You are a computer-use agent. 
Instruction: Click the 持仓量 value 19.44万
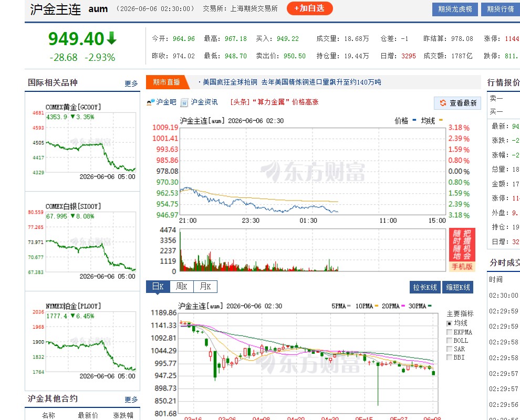tap(357, 56)
